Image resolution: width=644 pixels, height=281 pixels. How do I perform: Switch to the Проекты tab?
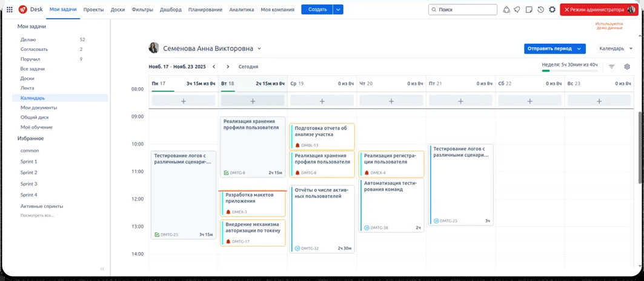93,10
